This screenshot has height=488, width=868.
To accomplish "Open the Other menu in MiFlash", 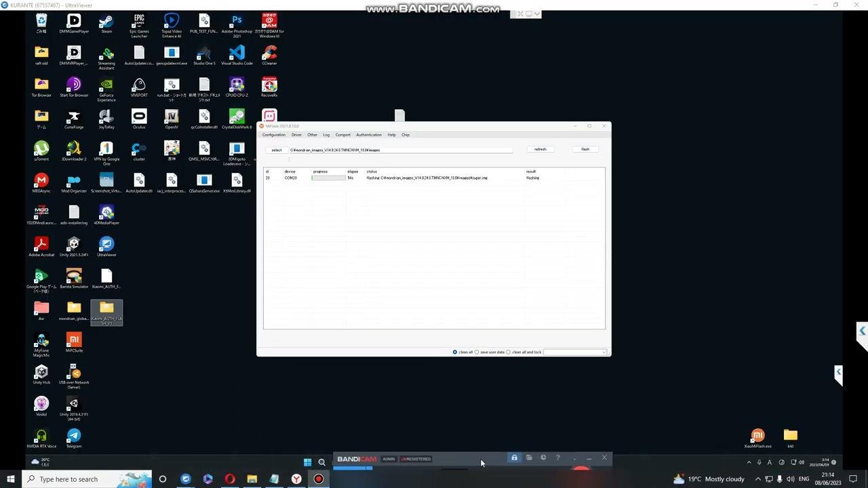I will click(x=312, y=135).
